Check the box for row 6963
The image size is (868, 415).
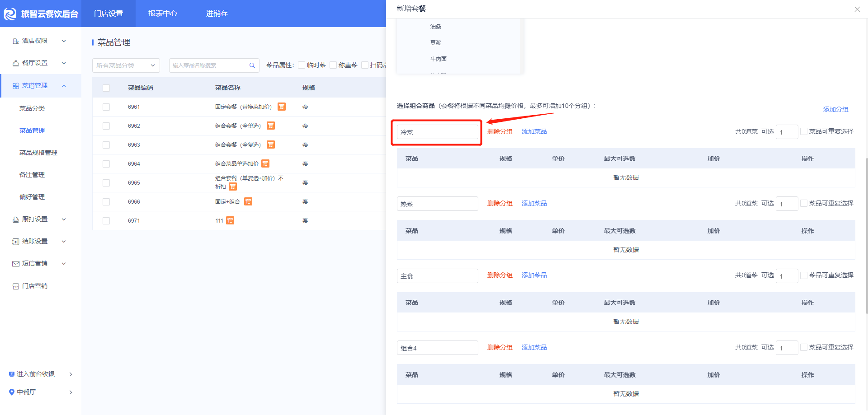(106, 145)
